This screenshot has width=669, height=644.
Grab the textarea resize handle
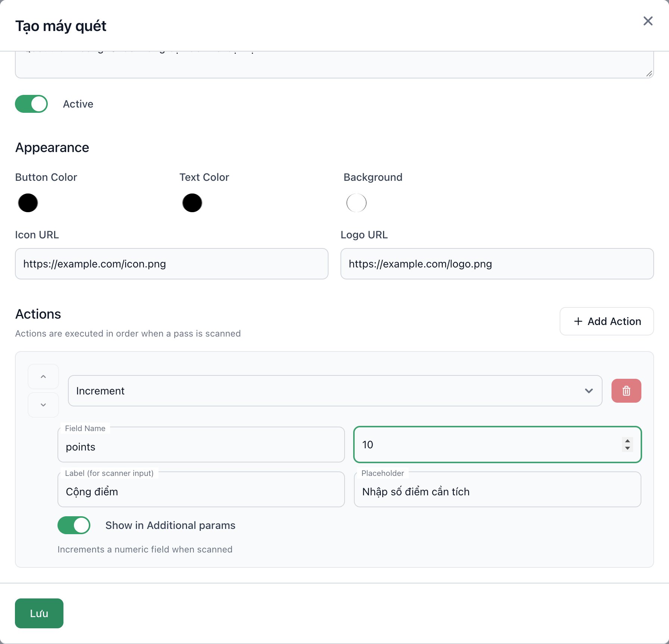point(649,74)
